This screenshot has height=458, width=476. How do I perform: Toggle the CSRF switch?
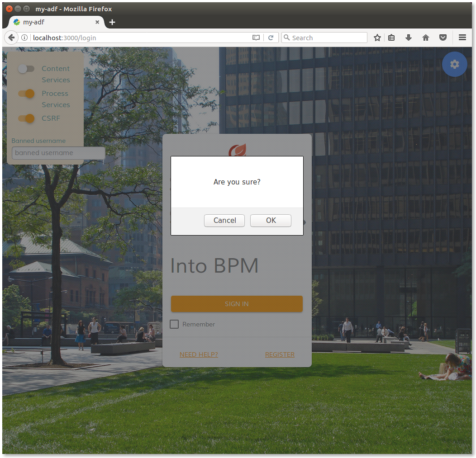click(26, 118)
